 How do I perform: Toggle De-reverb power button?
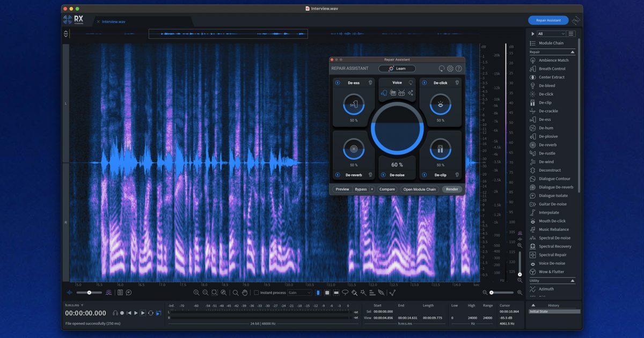(338, 175)
